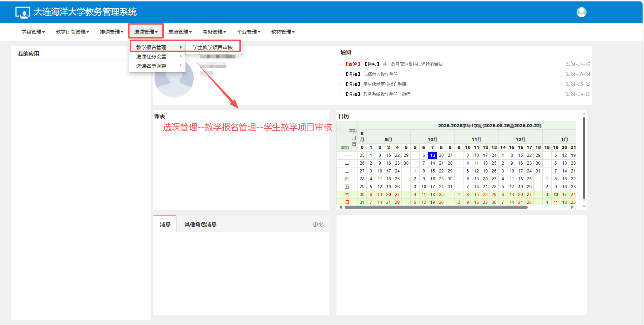Expand 选课名单调整 submenu
644x325 pixels.
point(151,66)
